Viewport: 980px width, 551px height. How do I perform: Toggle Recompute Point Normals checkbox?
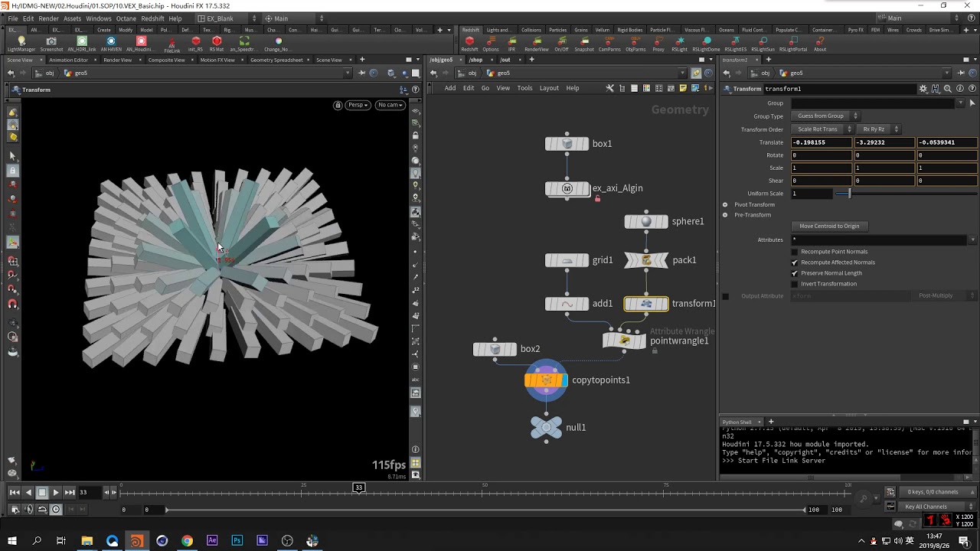click(794, 252)
